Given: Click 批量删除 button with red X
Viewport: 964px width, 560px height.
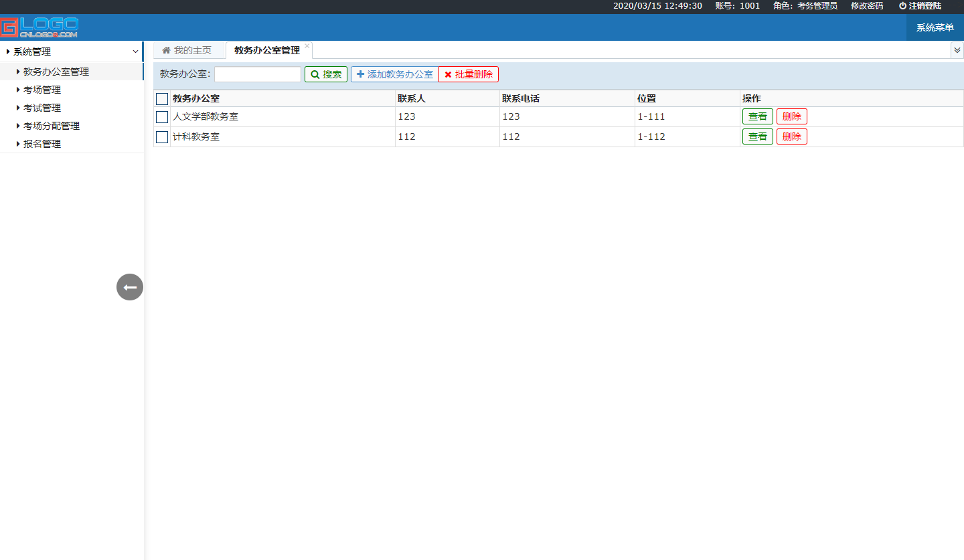Looking at the screenshot, I should 469,74.
